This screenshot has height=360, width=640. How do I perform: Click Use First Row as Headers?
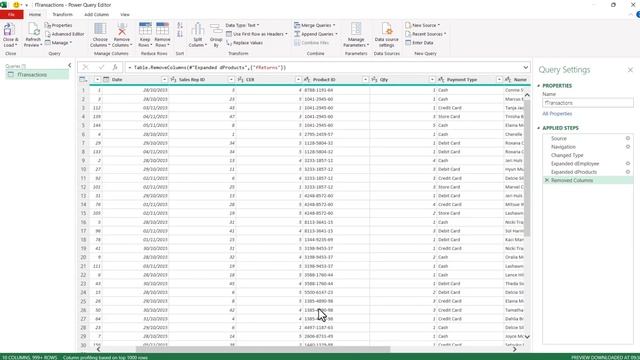point(257,34)
